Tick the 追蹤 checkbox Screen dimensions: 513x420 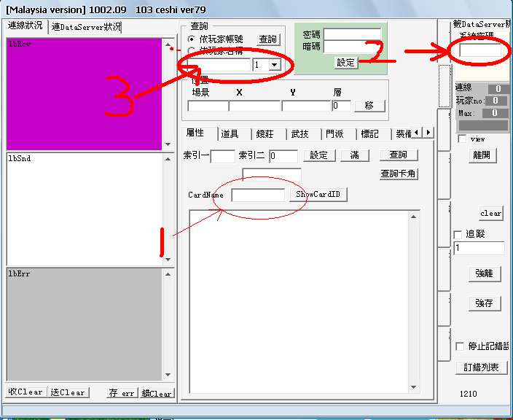(458, 234)
